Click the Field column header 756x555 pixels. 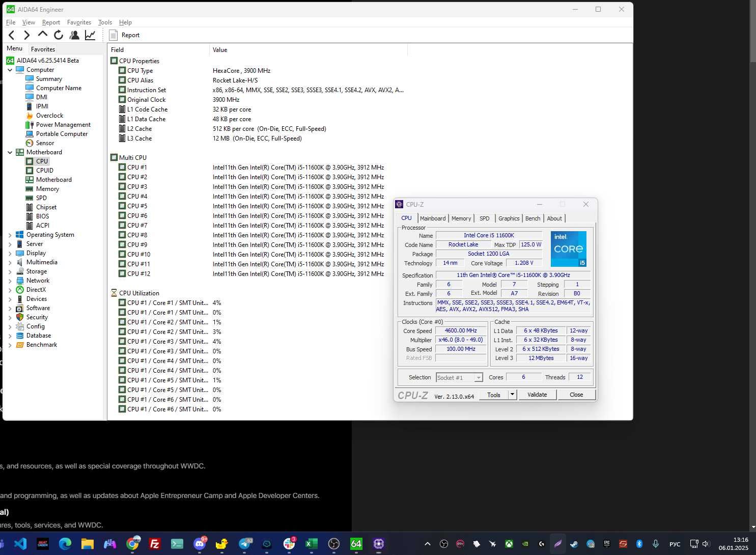[x=158, y=50]
